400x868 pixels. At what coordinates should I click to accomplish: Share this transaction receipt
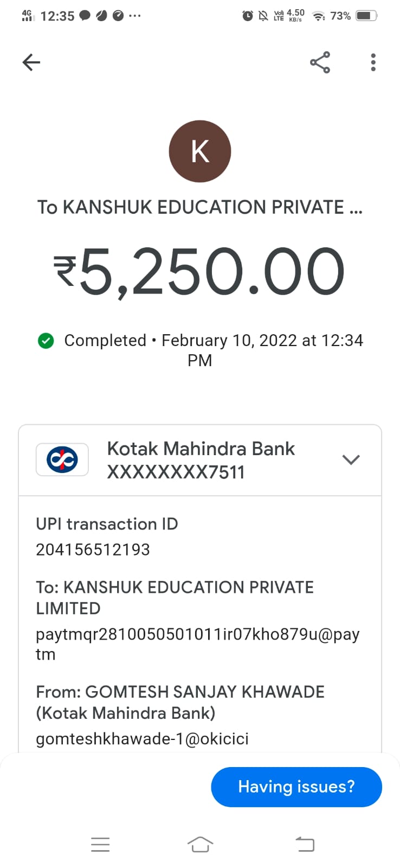(x=320, y=62)
